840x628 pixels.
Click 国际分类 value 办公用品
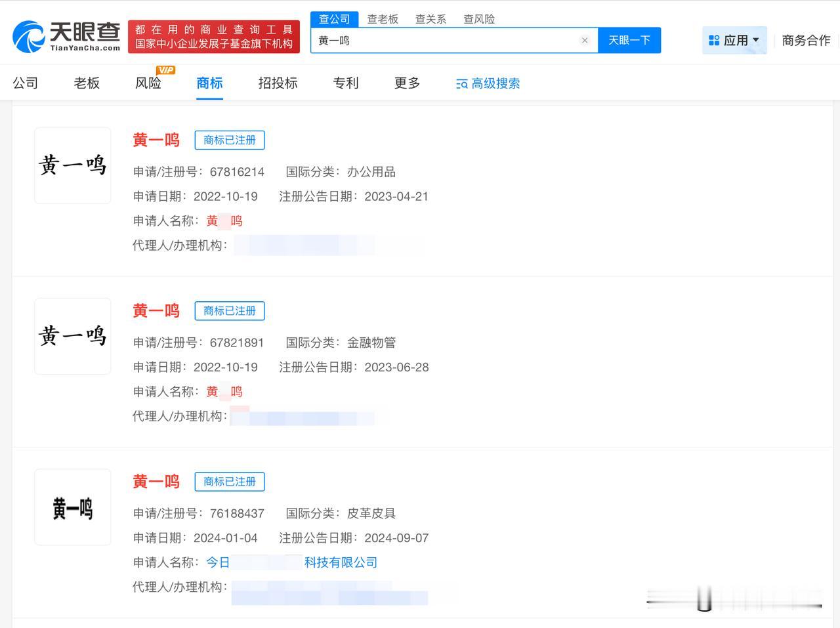click(371, 172)
